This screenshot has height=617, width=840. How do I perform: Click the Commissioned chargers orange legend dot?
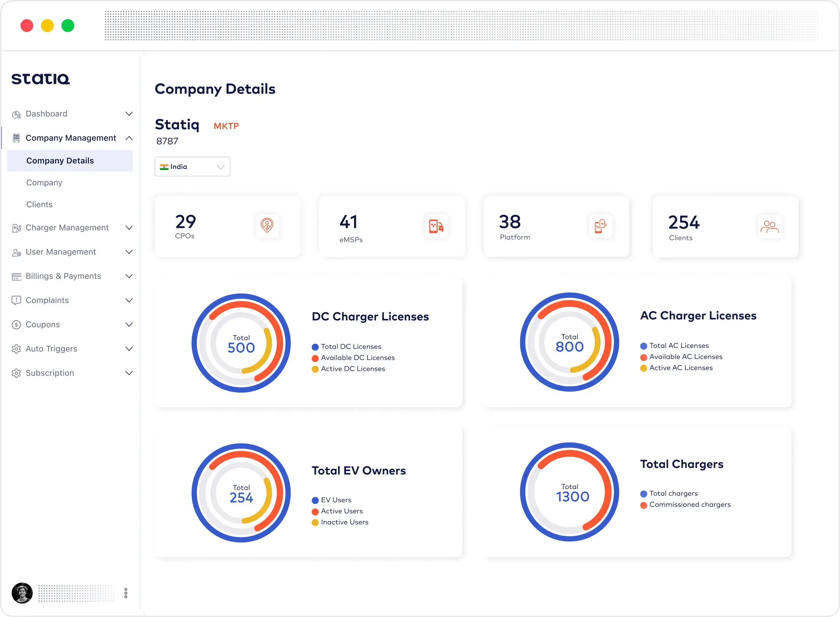coord(643,505)
